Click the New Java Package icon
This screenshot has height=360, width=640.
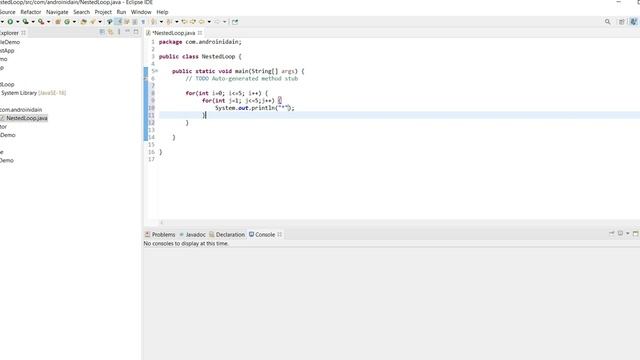click(x=58, y=22)
